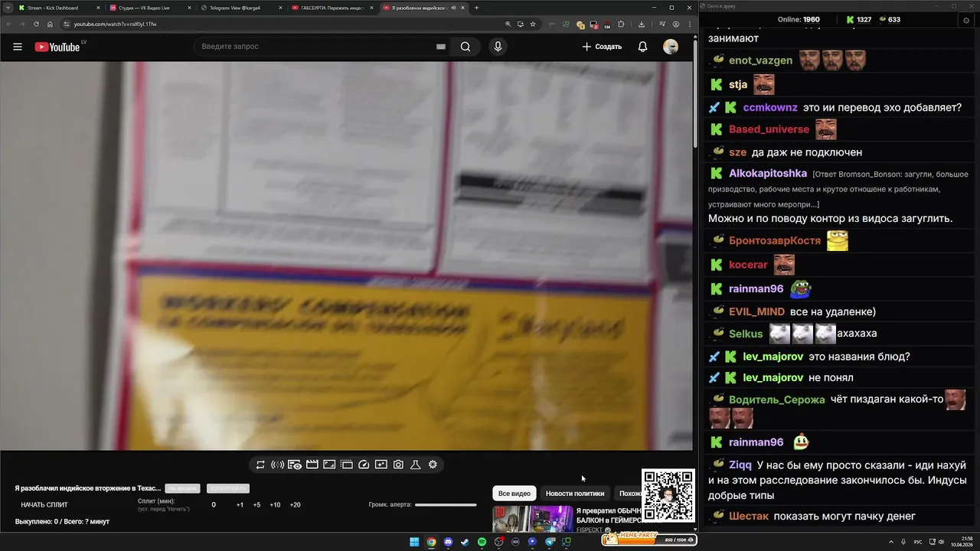Open YouTube notifications bell
Image resolution: width=980 pixels, height=551 pixels.
click(642, 47)
